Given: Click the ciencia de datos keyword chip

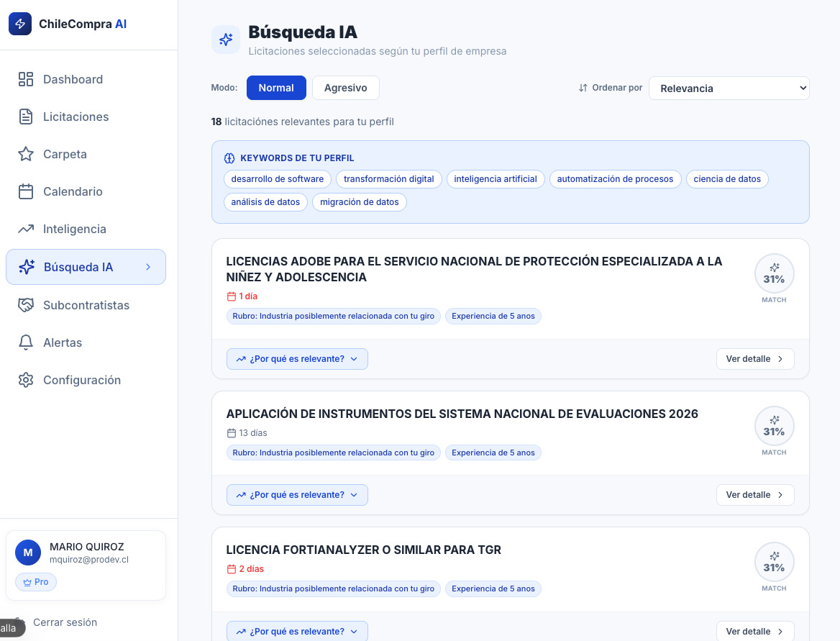Looking at the screenshot, I should tap(727, 179).
